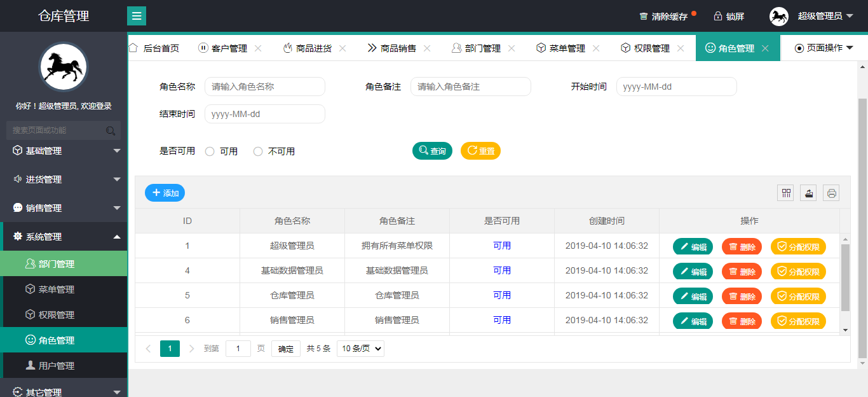The width and height of the screenshot is (868, 397).
Task: Expand the 基础管理 sidebar menu
Action: (64, 151)
